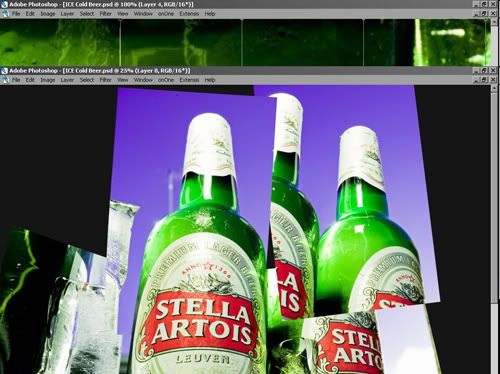Open onOne menu in the 25% Photoshop window
This screenshot has width=500, height=374.
[x=166, y=80]
